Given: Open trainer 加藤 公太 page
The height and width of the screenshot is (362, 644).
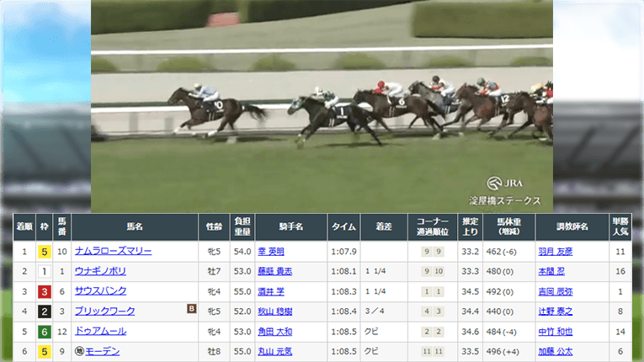Looking at the screenshot, I should [x=556, y=351].
